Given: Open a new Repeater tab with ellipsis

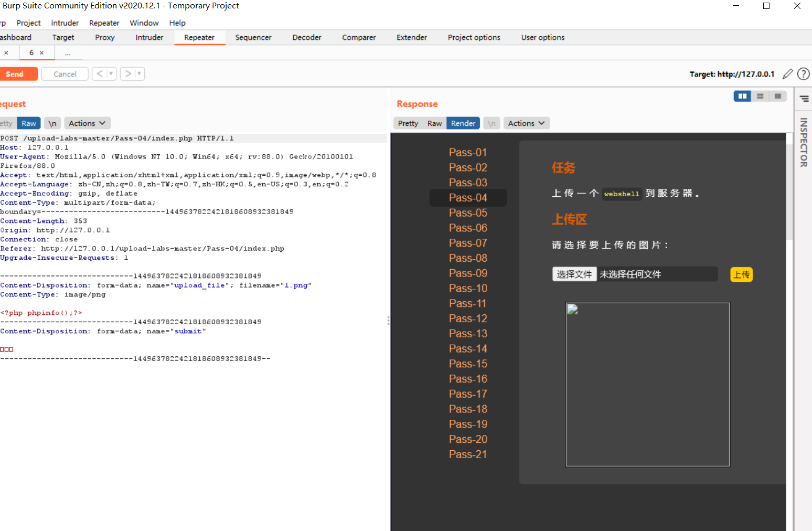Looking at the screenshot, I should [68, 53].
